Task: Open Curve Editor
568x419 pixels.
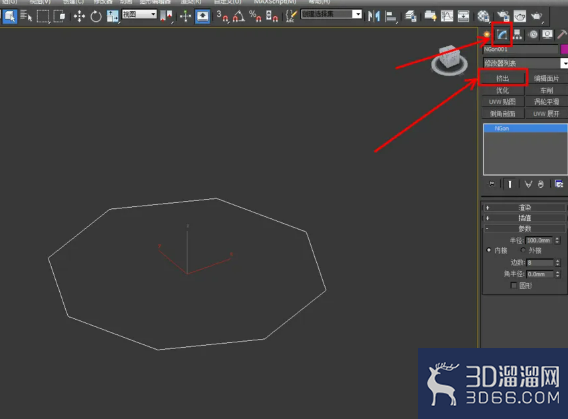Action: coord(447,16)
